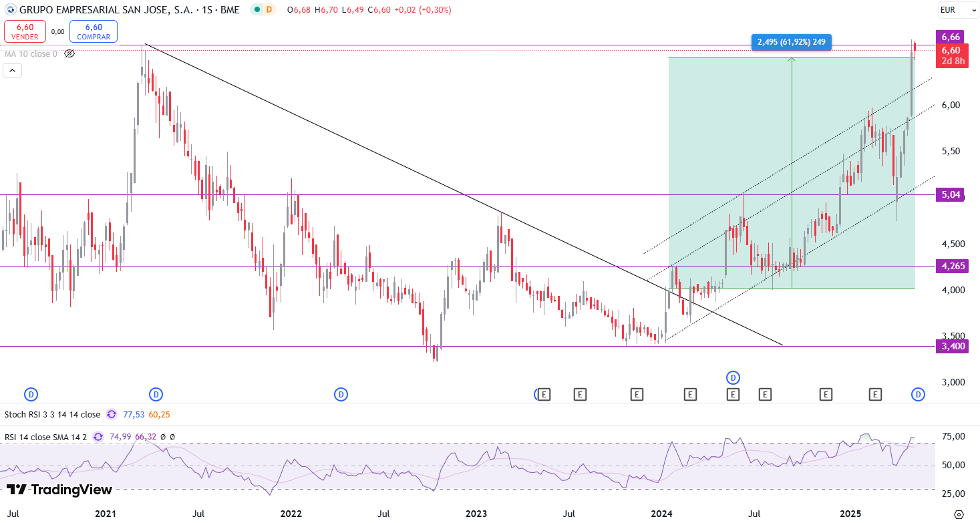The width and height of the screenshot is (980, 523).
Task: Click the Stoch RSI refresh icon
Action: pos(112,414)
